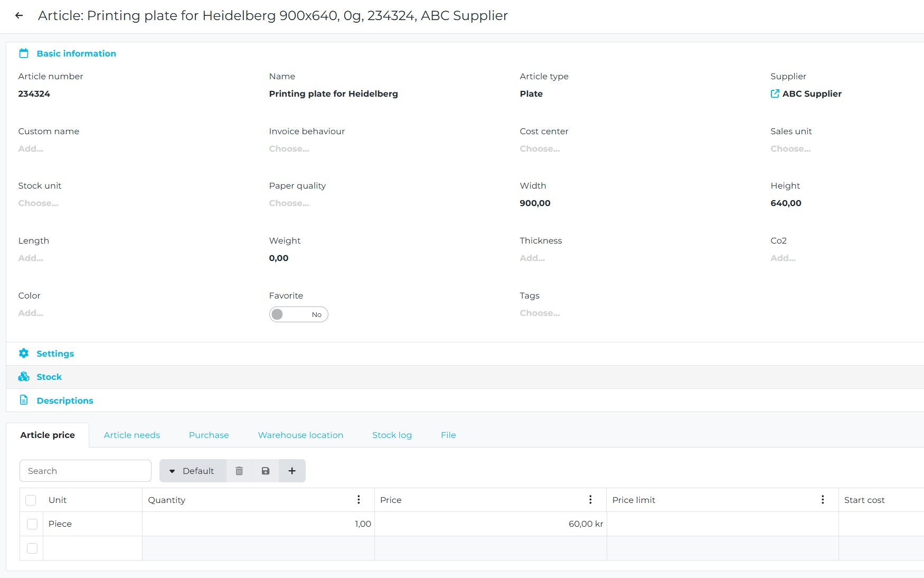Click the plus add row icon

click(x=292, y=471)
